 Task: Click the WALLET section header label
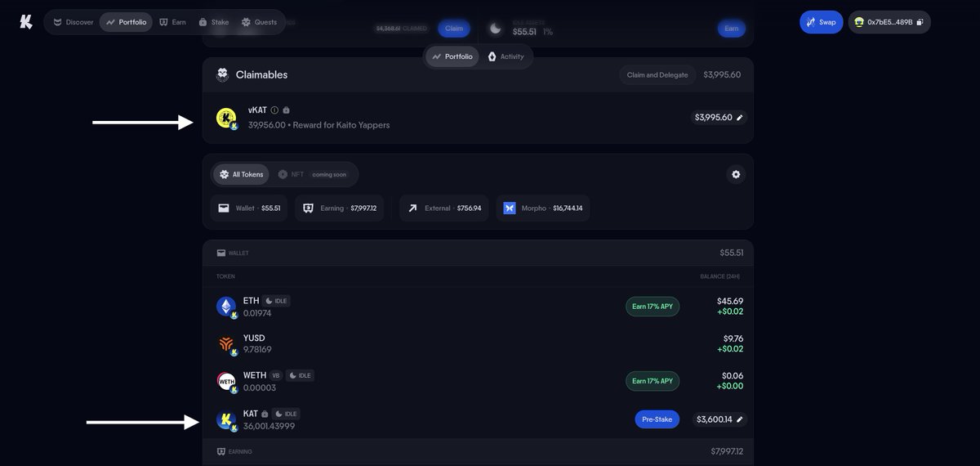tap(233, 253)
